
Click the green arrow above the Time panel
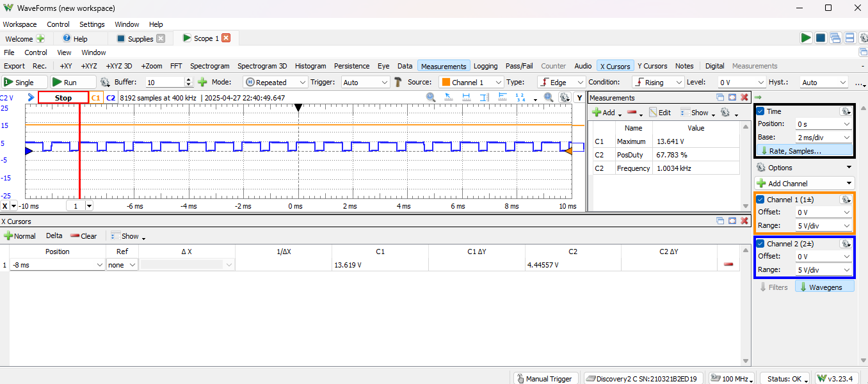(758, 97)
